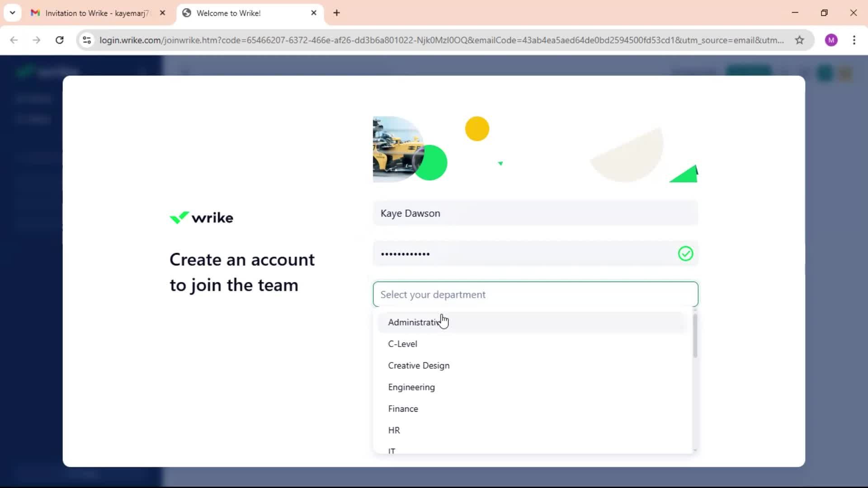Click the department list scrollbar thumb
This screenshot has height=488, width=868.
click(x=695, y=336)
